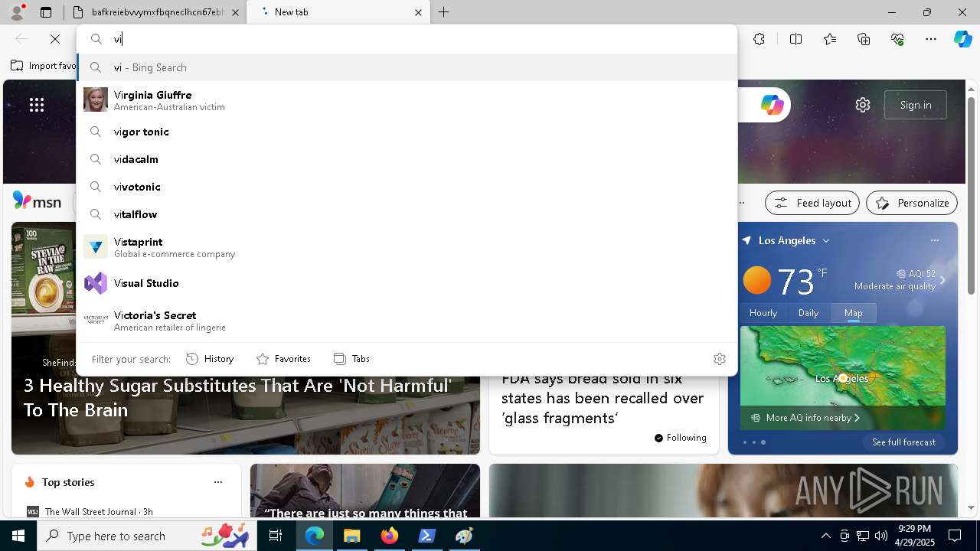Open a new browser tab with the plus button
This screenshot has width=980, height=551.
[444, 12]
